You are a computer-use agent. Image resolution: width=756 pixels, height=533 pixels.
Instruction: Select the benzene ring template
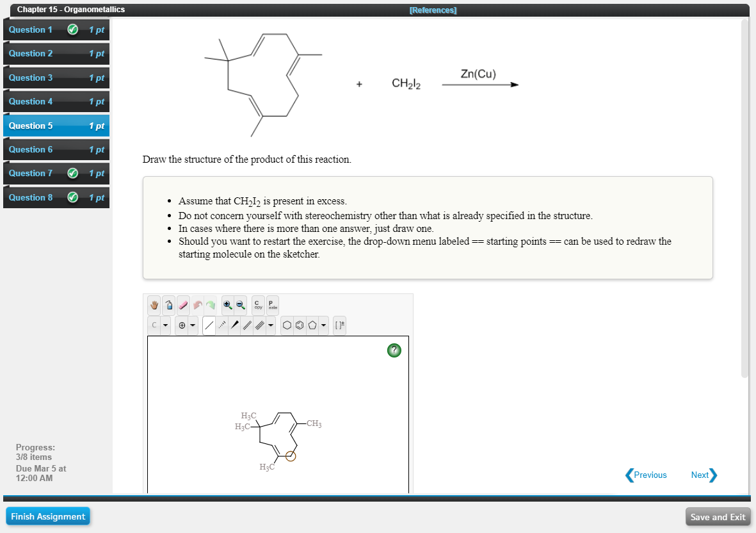pyautogui.click(x=300, y=325)
